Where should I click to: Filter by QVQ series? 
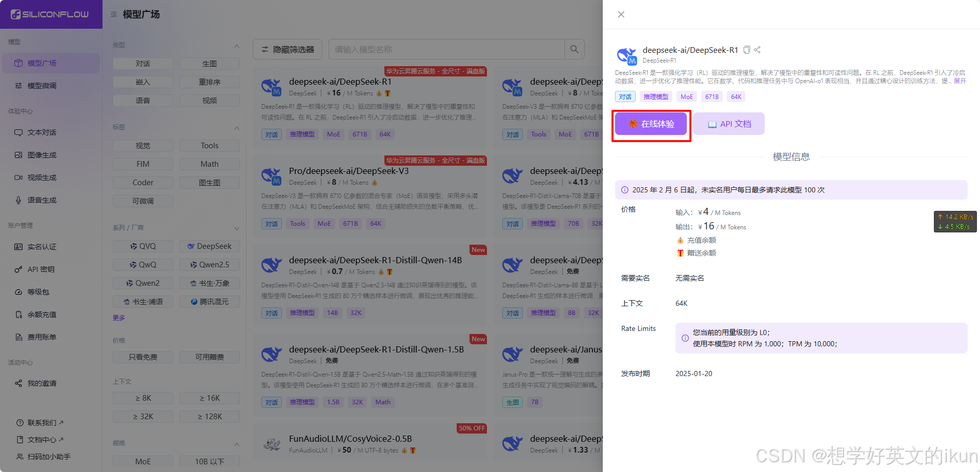[143, 246]
